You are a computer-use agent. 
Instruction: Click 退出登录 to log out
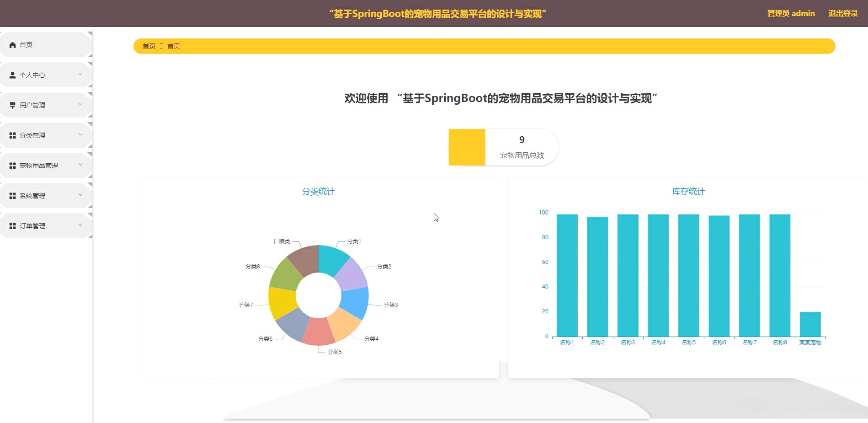(843, 13)
